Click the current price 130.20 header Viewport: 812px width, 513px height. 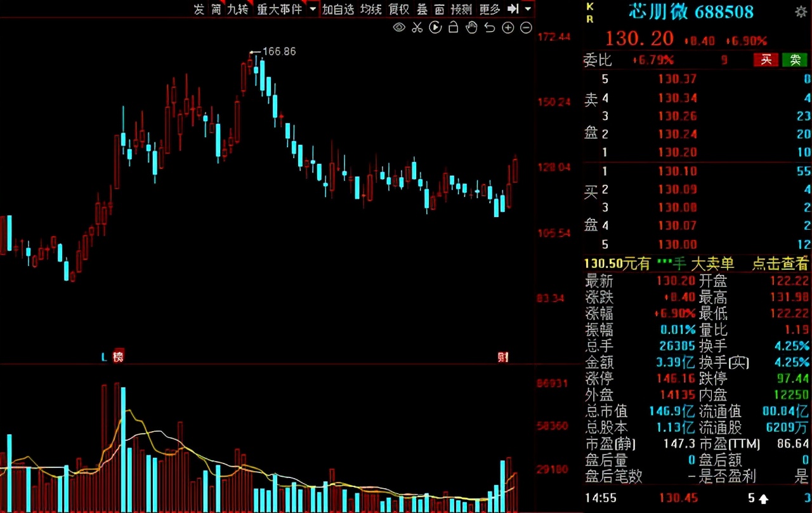639,38
